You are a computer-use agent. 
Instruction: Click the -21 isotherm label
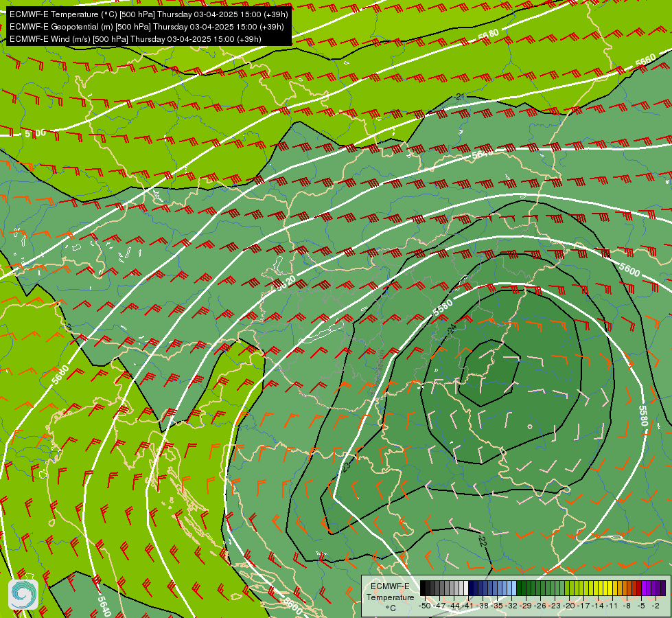(x=459, y=97)
